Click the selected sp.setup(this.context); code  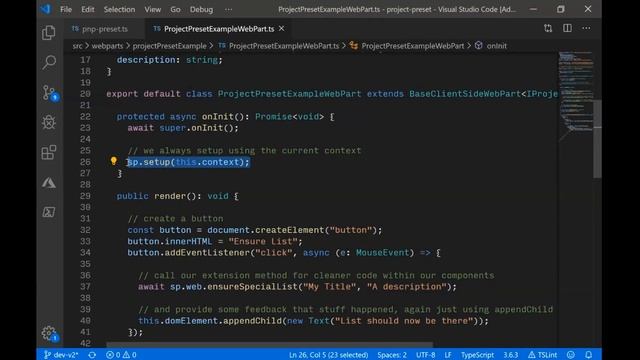pyautogui.click(x=188, y=162)
